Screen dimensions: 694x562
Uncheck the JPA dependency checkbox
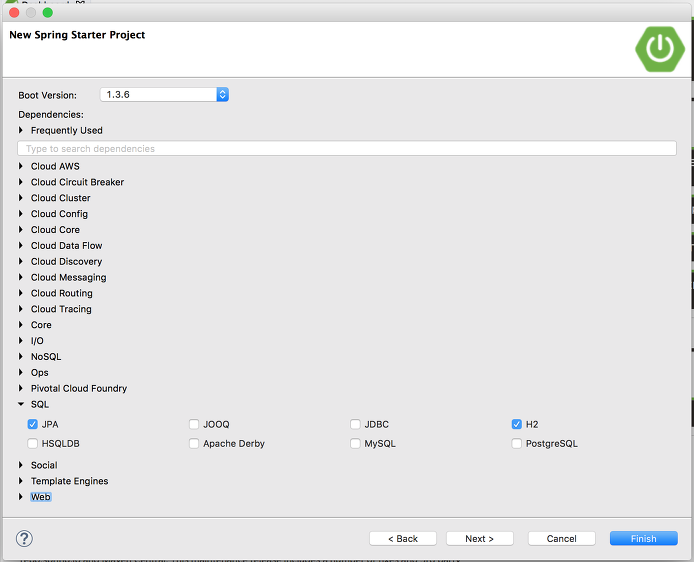coord(32,424)
